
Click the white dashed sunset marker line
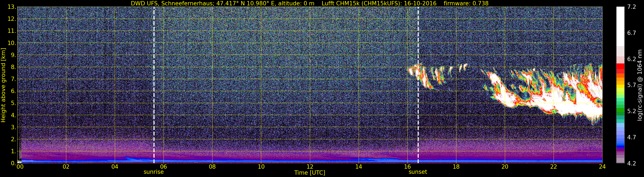(x=418, y=85)
